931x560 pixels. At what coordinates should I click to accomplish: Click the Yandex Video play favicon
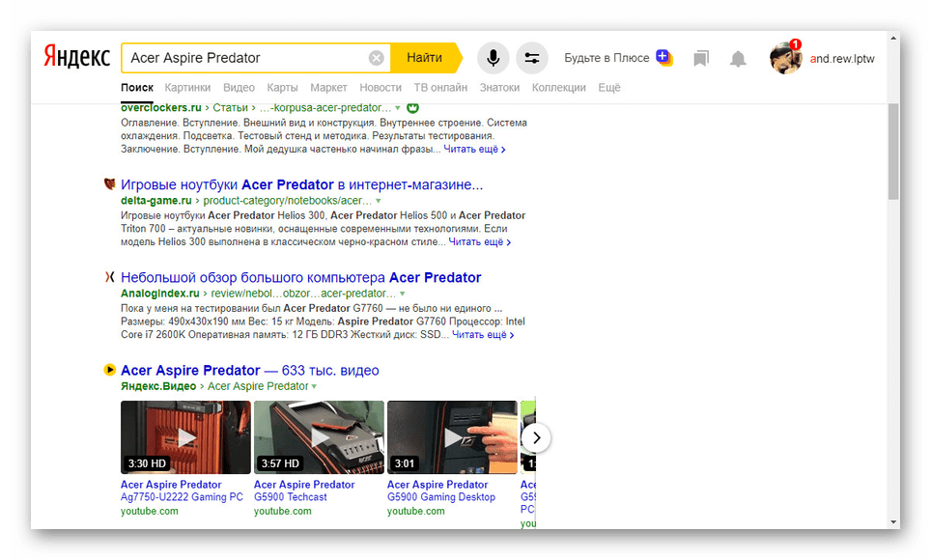click(x=110, y=370)
